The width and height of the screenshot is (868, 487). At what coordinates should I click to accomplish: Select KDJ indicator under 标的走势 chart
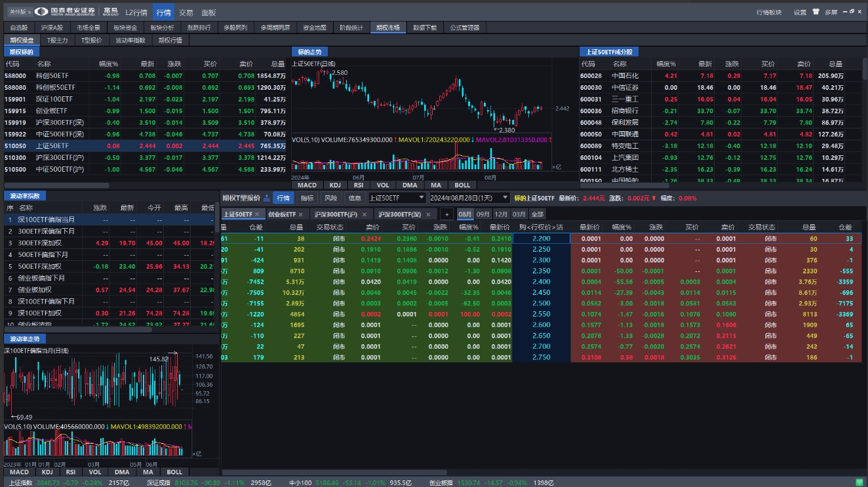tap(335, 185)
